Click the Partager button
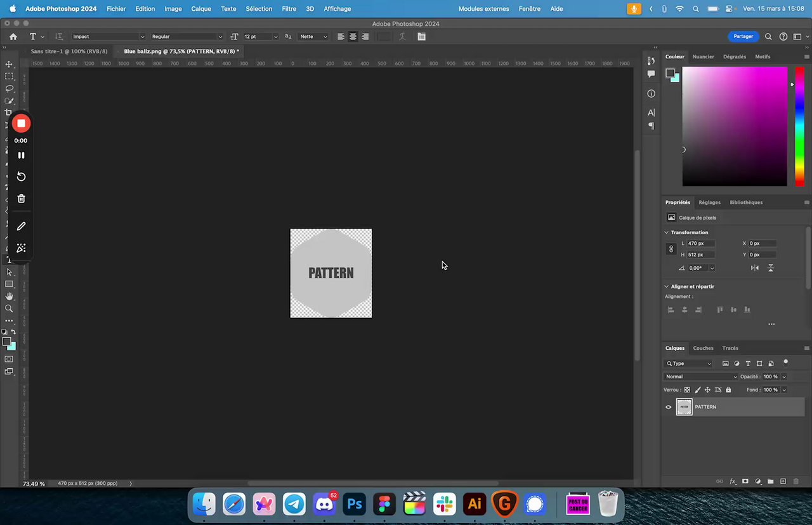Screen dimensions: 812x525 click(743, 37)
